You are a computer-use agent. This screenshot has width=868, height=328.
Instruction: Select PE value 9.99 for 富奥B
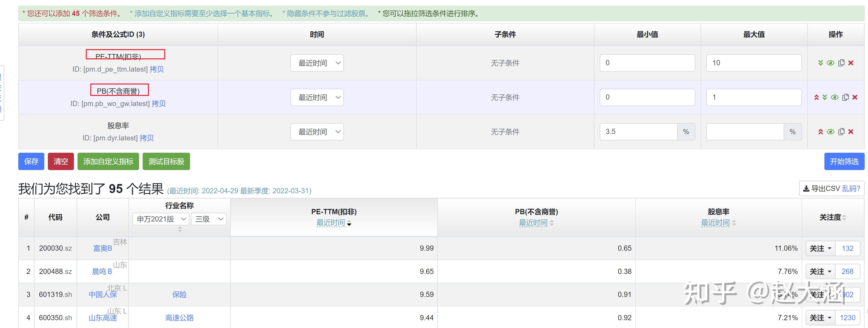pyautogui.click(x=427, y=249)
